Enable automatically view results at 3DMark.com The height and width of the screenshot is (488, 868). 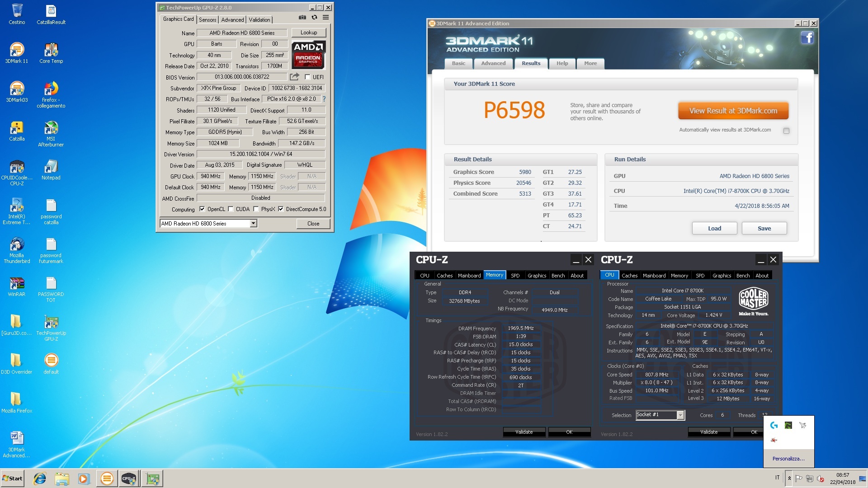[x=786, y=131]
